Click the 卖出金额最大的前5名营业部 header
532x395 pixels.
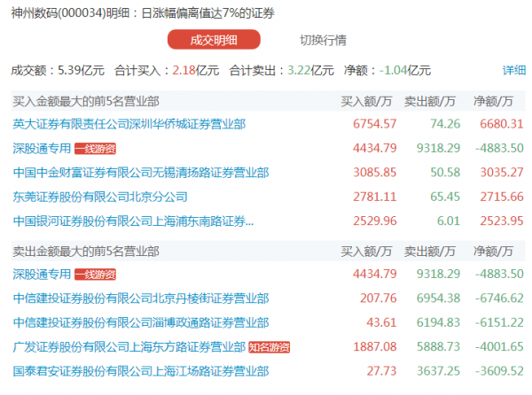[86, 252]
